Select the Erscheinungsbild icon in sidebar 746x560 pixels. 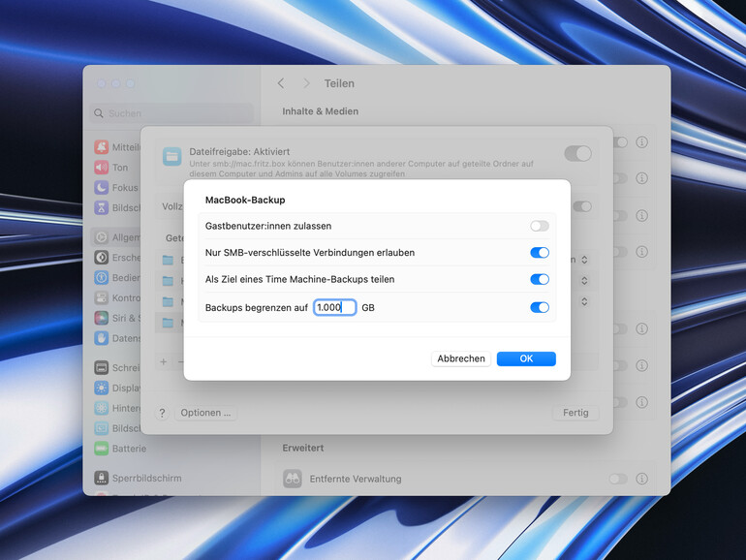(x=101, y=258)
